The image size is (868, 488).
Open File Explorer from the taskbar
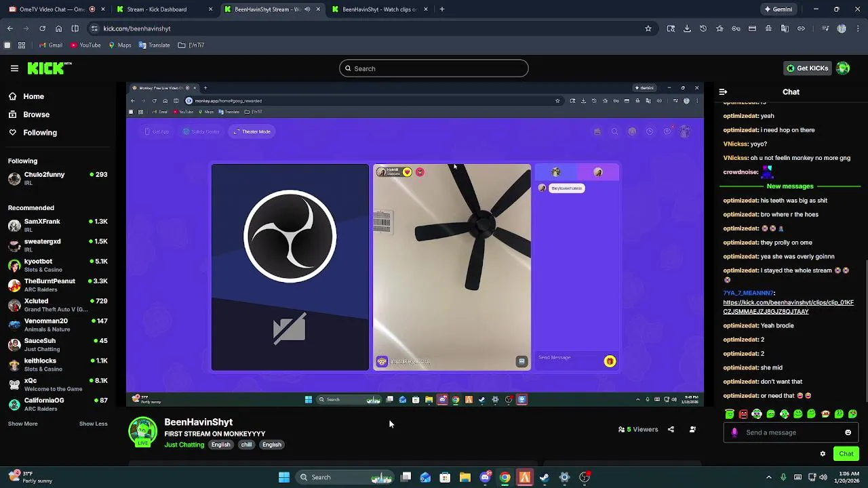point(465,477)
